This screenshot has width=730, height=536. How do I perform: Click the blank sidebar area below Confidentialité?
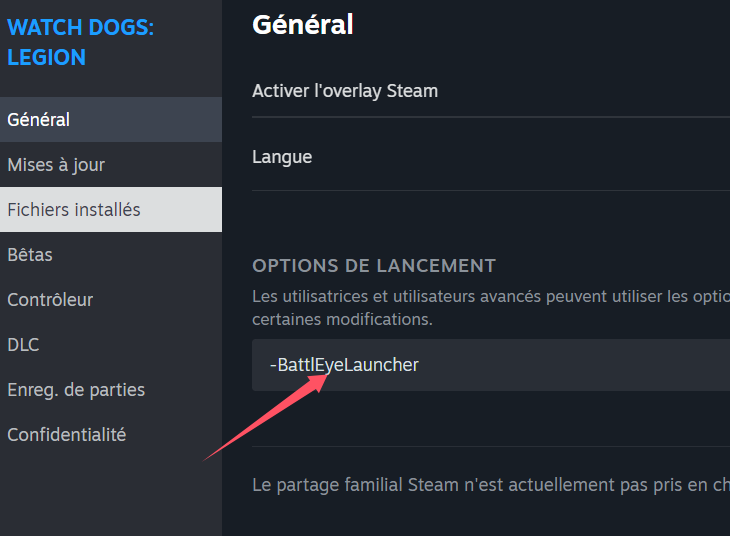pos(111,496)
